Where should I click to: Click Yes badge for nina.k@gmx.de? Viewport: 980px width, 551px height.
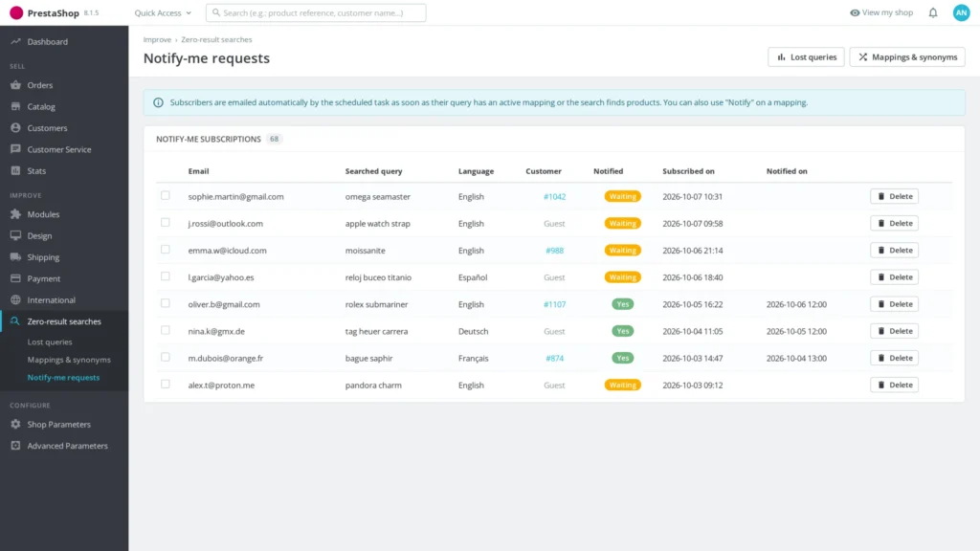click(622, 330)
